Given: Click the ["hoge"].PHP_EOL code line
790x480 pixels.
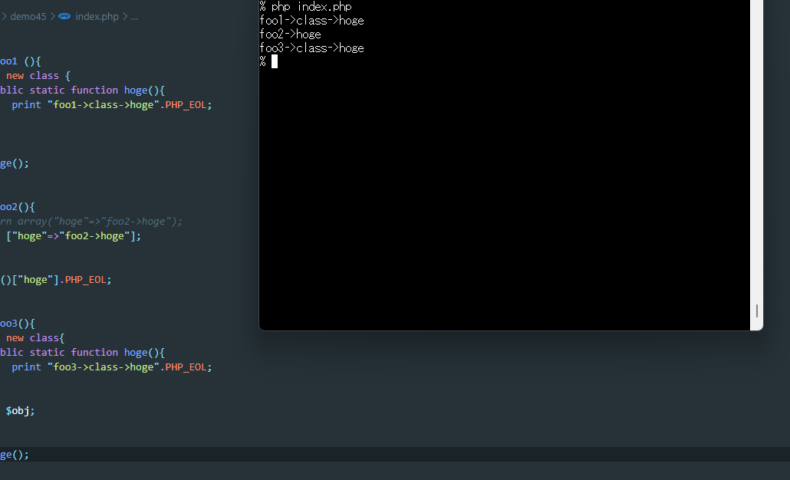Looking at the screenshot, I should 55,280.
